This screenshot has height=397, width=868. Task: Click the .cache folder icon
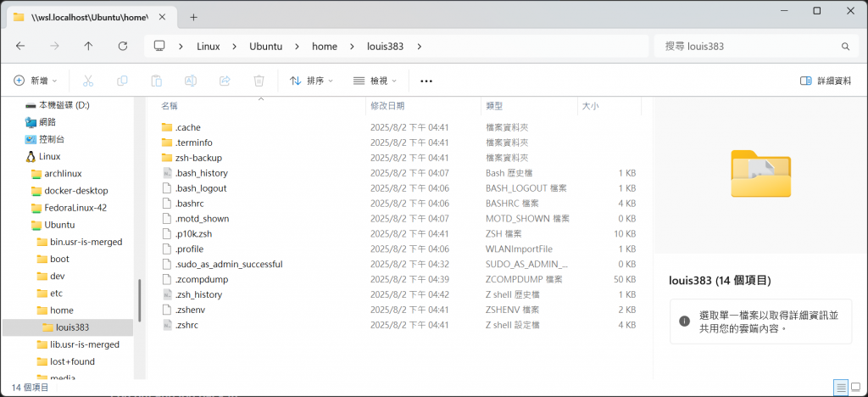click(x=167, y=127)
